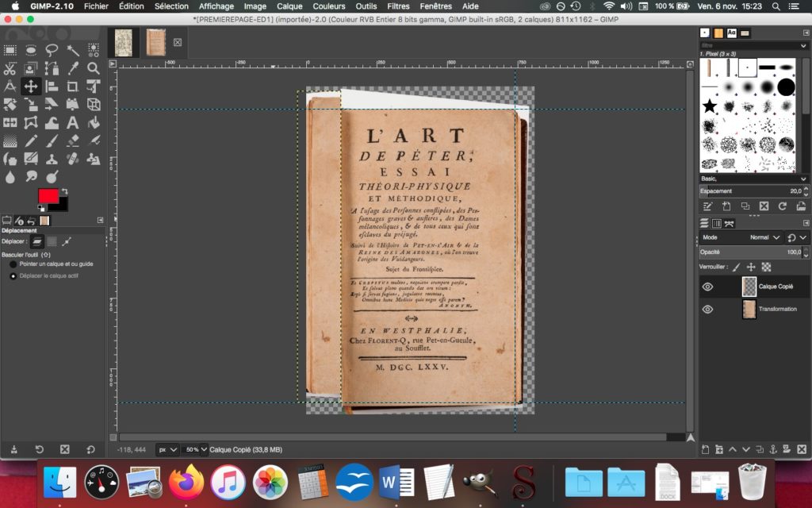
Task: Open brushes panel configuration menu
Action: point(806,33)
